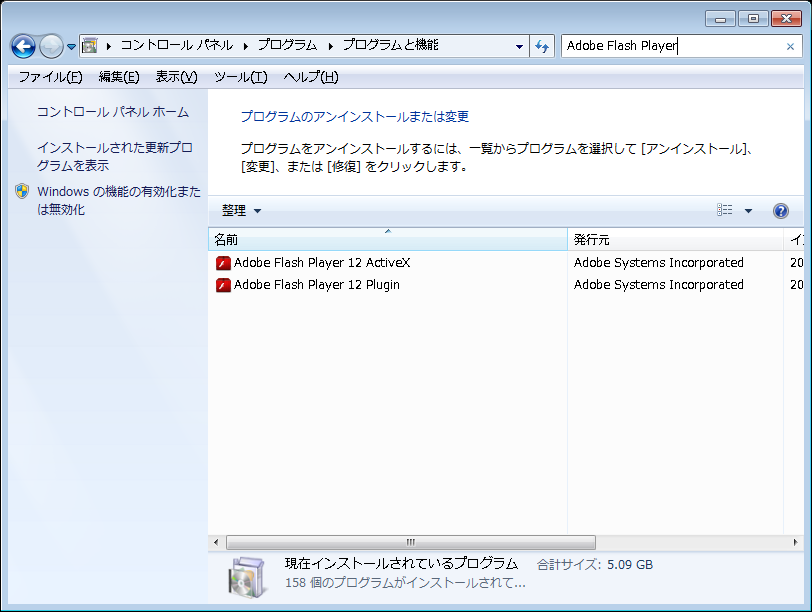Click the 158 個のプログラム status text
The width and height of the screenshot is (812, 612).
[405, 583]
